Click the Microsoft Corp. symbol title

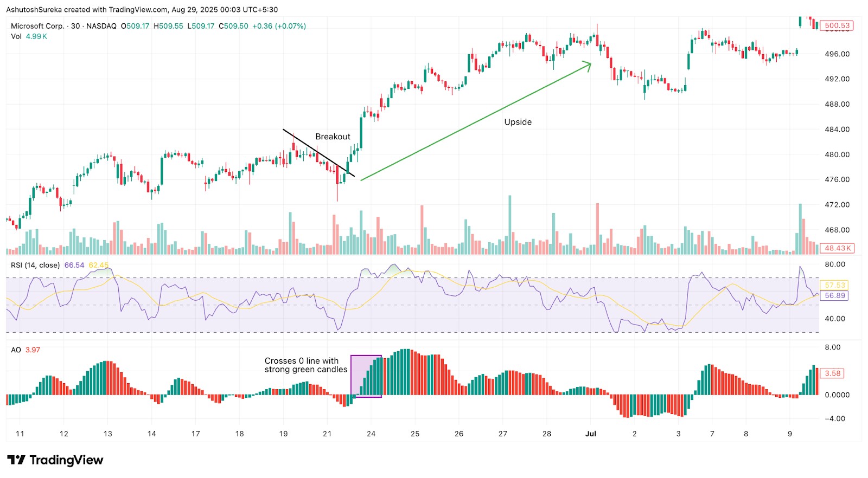[37, 26]
